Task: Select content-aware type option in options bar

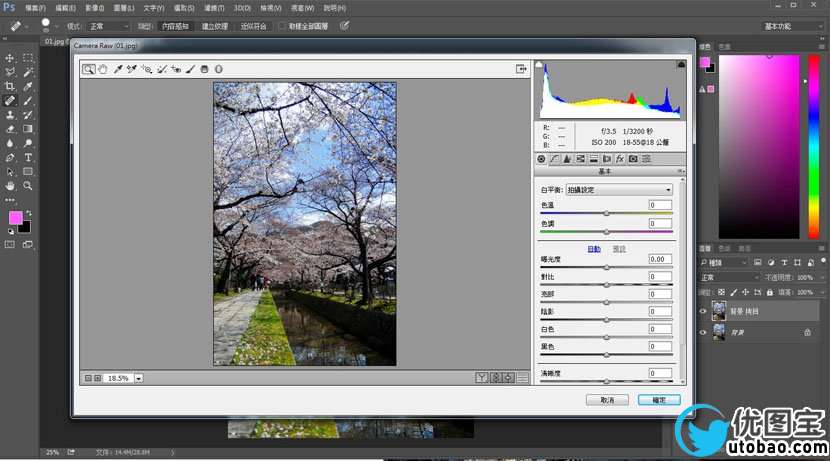Action: [175, 26]
